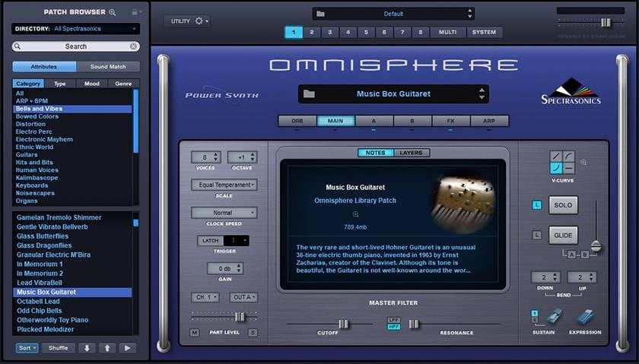Toggle Glide for layer A

pyautogui.click(x=572, y=255)
